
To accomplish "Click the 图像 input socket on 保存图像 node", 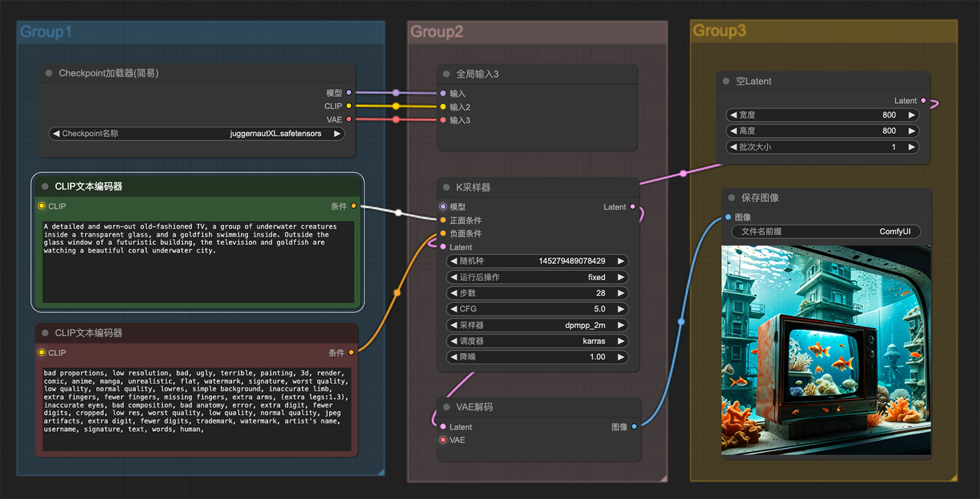I will [x=728, y=217].
